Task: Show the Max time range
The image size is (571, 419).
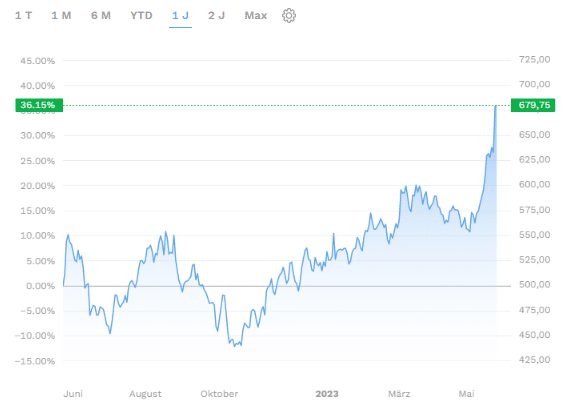Action: click(256, 16)
